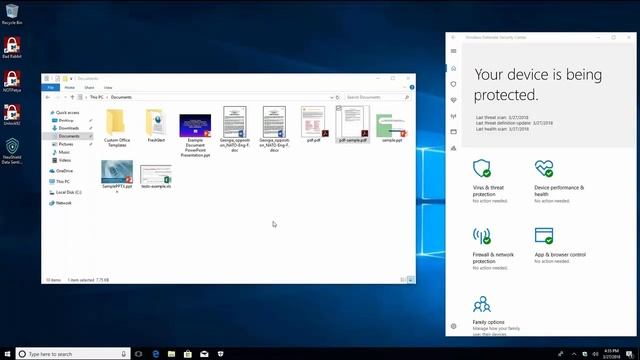This screenshot has height=360, width=640.
Task: Select Music in navigation pane
Action: (x=64, y=152)
